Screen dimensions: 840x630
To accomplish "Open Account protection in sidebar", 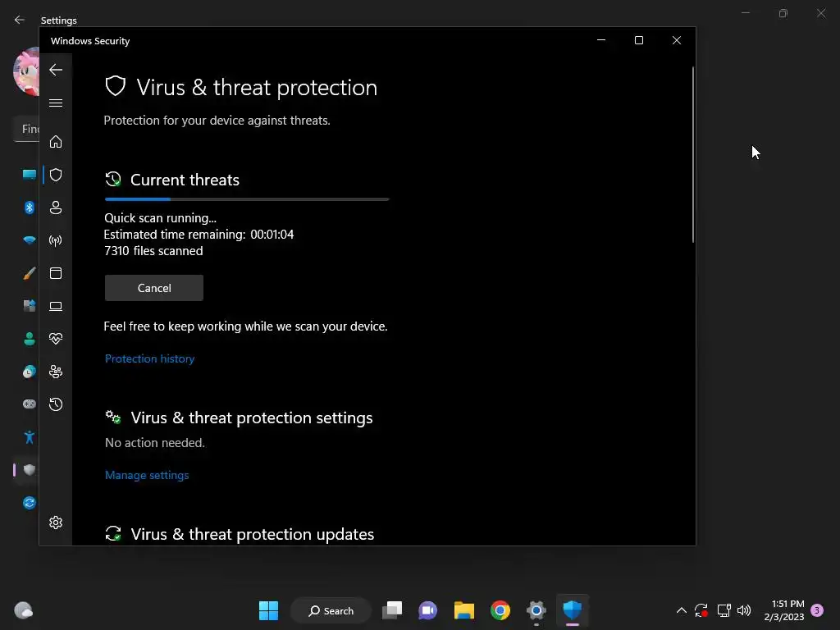I will pyautogui.click(x=56, y=208).
